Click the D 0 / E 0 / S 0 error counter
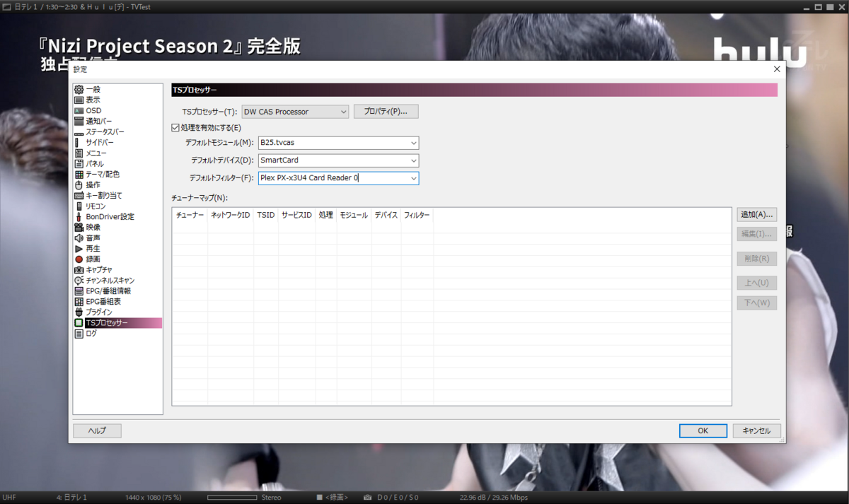The image size is (849, 504). (398, 498)
